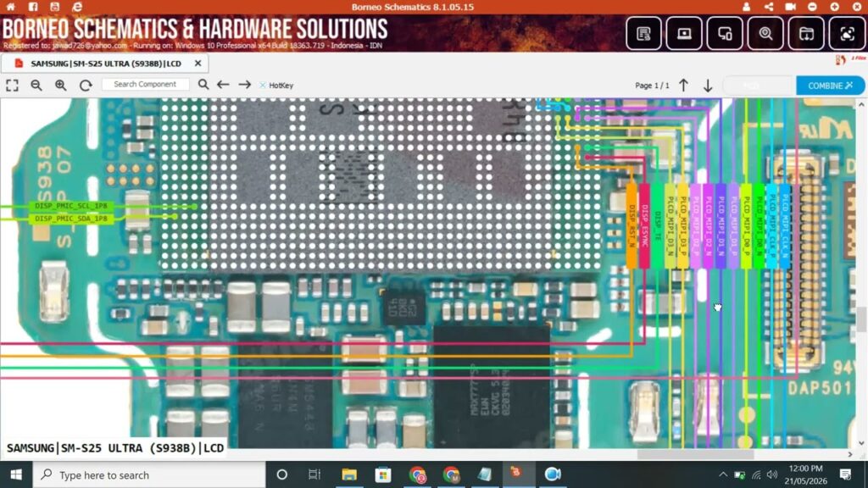Image resolution: width=868 pixels, height=488 pixels.
Task: Click the scroll right arrow at bottom
Action: (850, 454)
